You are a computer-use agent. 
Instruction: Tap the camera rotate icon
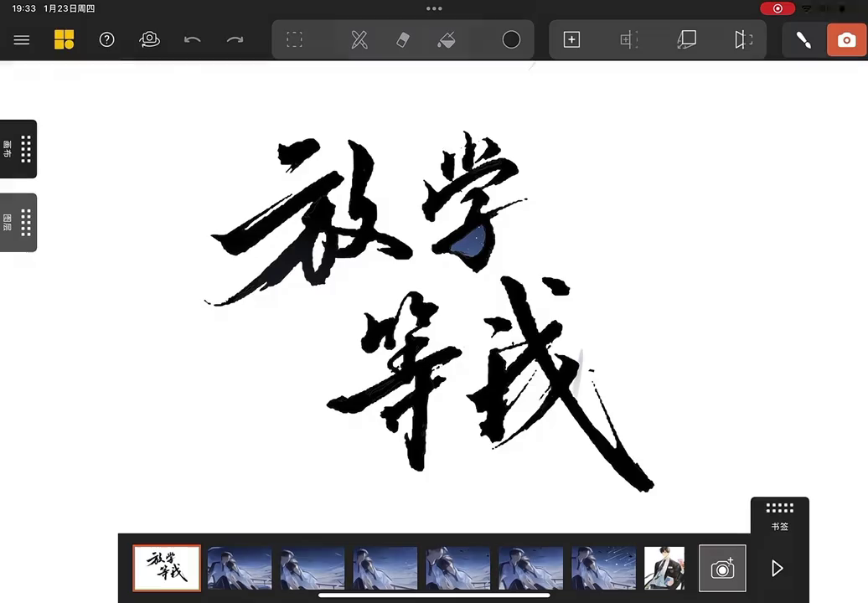(x=149, y=40)
